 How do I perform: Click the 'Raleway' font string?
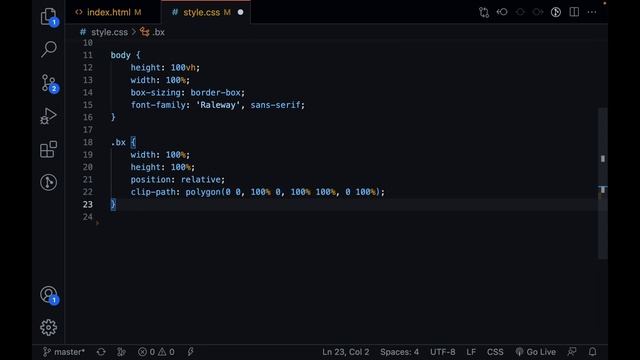[x=218, y=105]
